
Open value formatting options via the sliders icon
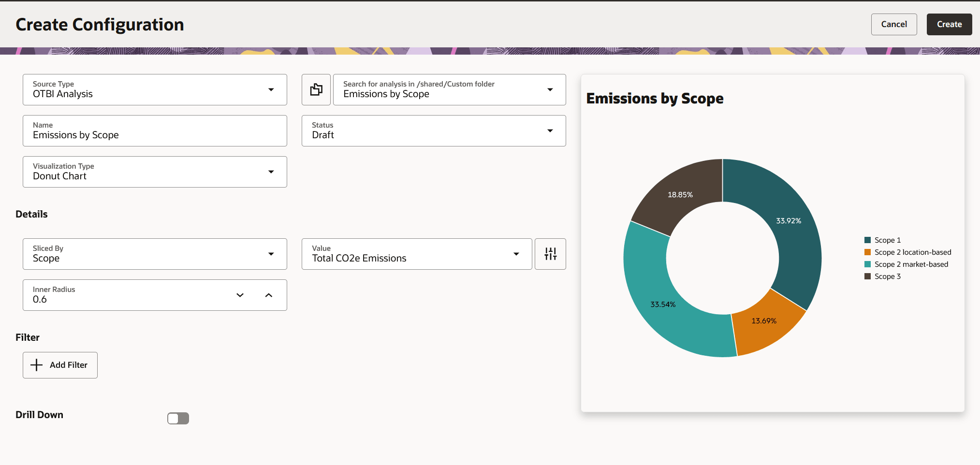point(550,254)
